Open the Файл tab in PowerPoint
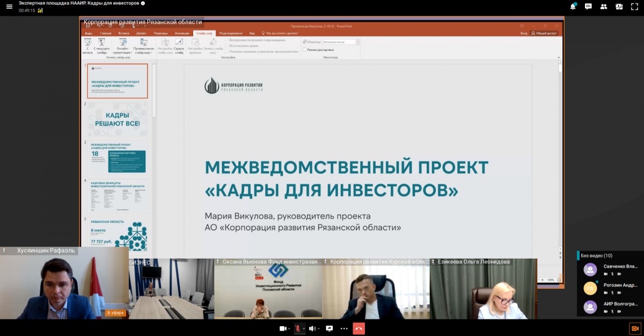 (89, 33)
